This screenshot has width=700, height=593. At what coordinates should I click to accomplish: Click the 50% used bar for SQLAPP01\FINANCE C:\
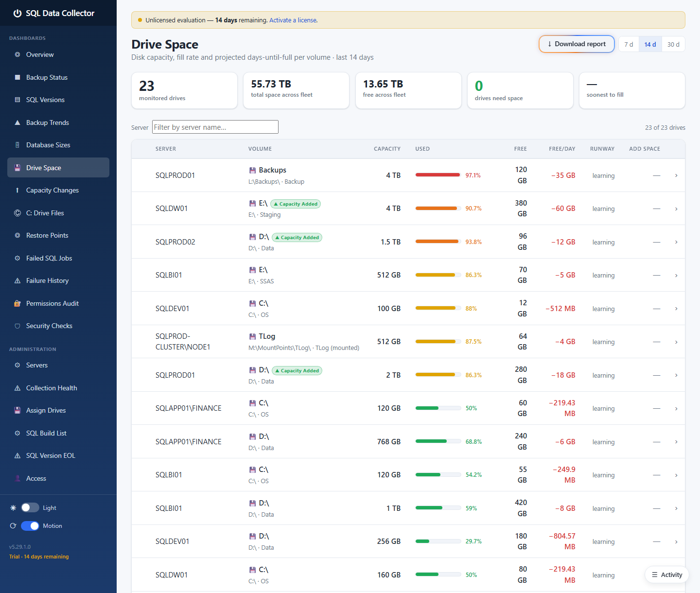[x=438, y=408]
